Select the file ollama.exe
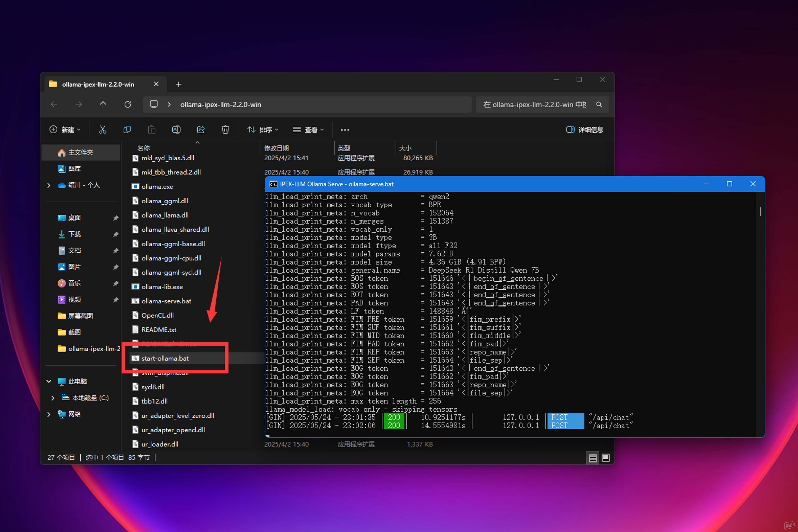 (x=157, y=187)
